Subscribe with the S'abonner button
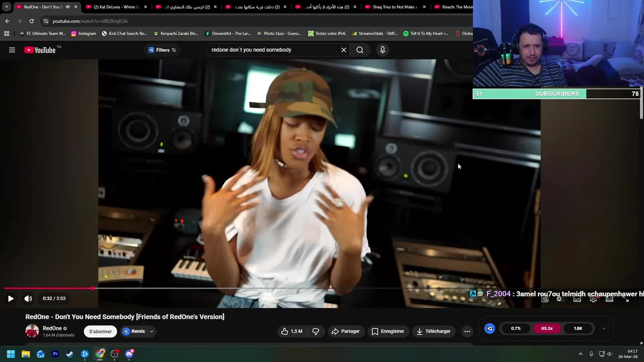This screenshot has width=644, height=362. click(100, 331)
